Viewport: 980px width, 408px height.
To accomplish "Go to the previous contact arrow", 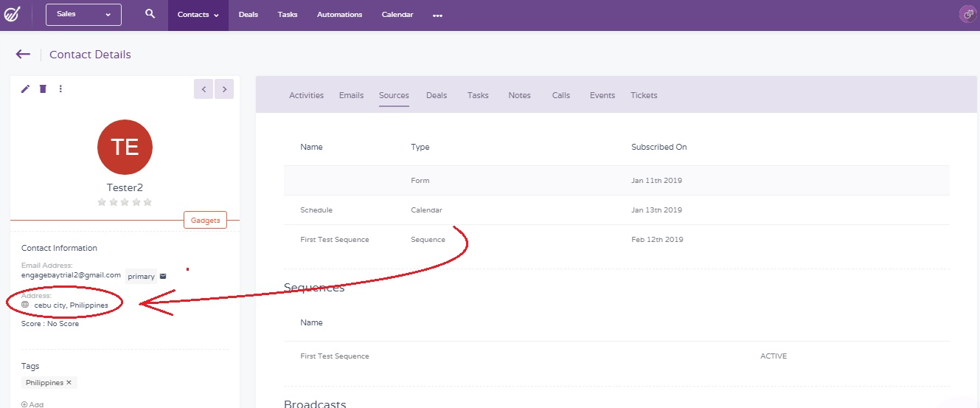I will (x=204, y=89).
